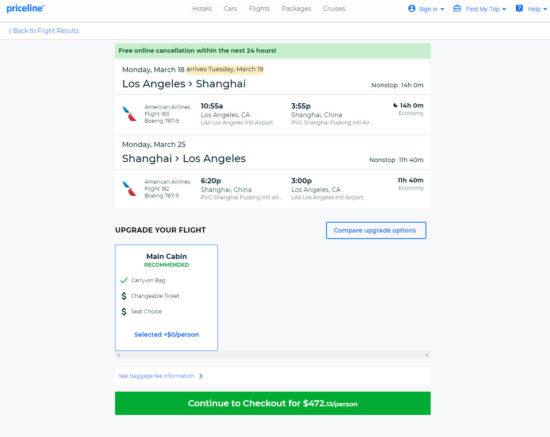Click the Find My Trip briefcase icon
This screenshot has width=550, height=437.
pyautogui.click(x=457, y=8)
